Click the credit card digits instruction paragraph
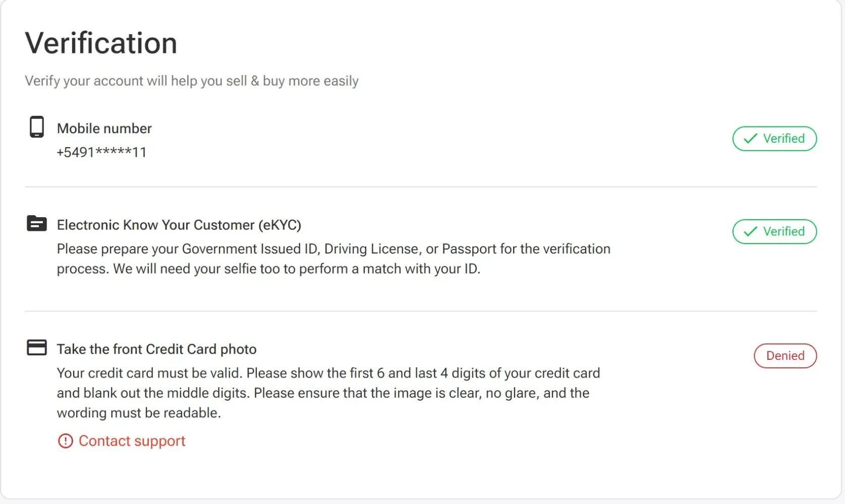This screenshot has width=845, height=504. (x=328, y=393)
